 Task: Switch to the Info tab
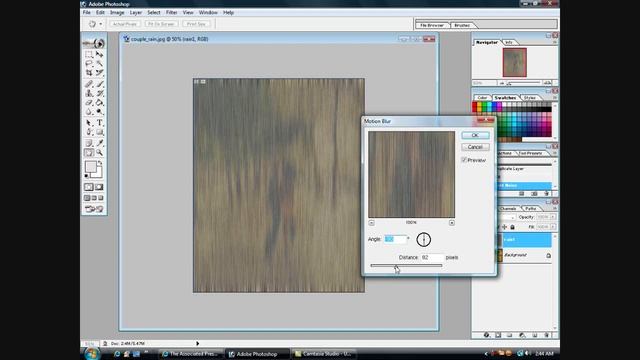pos(509,42)
